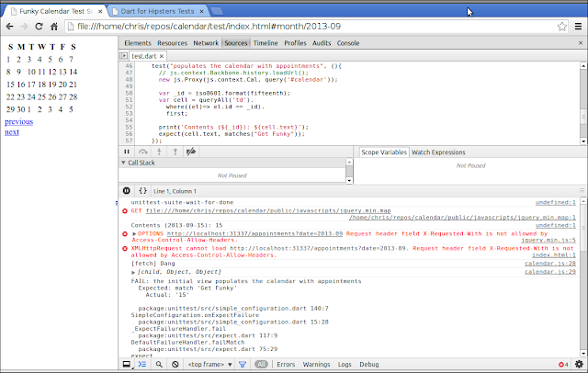This screenshot has height=373, width=588.
Task: Close the Funky Calendar Test browser tab
Action: tap(100, 12)
